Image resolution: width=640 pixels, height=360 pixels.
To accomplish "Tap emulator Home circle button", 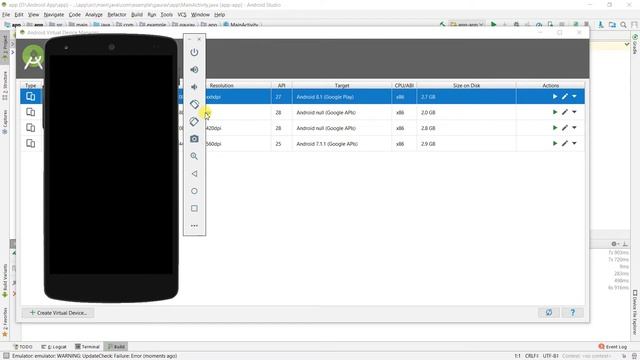I will point(194,191).
